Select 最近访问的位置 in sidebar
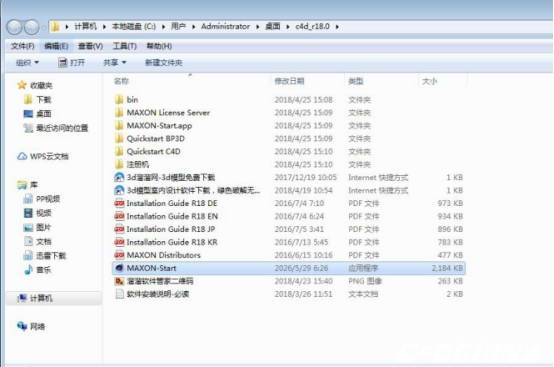The width and height of the screenshot is (554, 367). click(x=62, y=128)
